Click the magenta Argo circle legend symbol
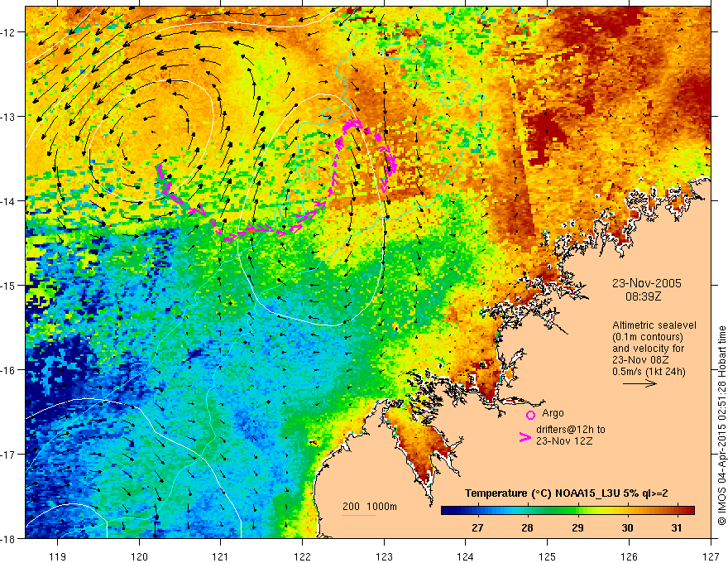This screenshot has width=728, height=563. click(x=530, y=415)
